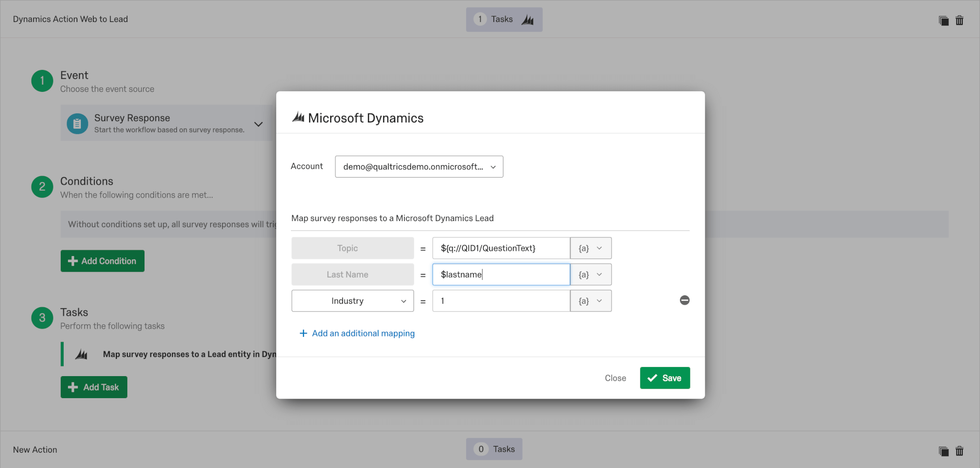
Task: Click the Tasks badge of Dynamics Action
Action: 504,20
